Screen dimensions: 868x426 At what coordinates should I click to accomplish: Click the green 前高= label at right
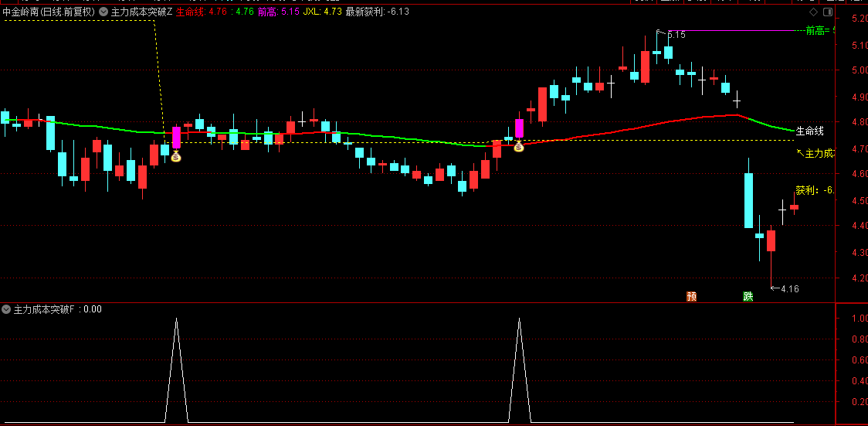pos(820,31)
